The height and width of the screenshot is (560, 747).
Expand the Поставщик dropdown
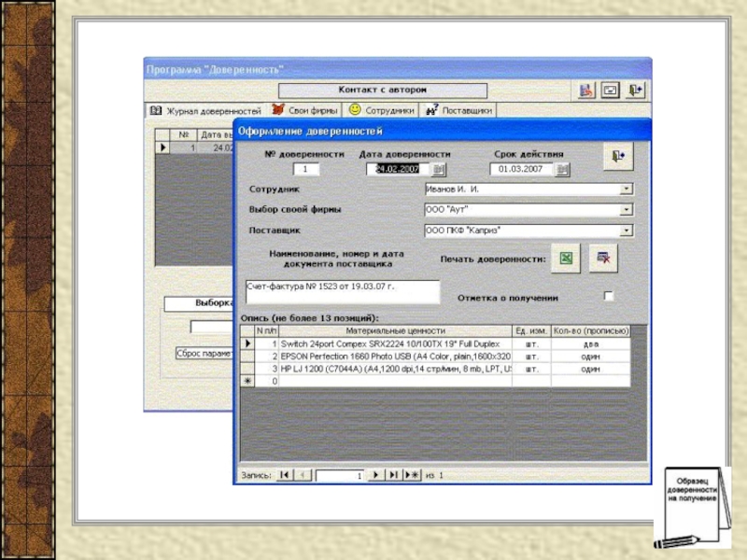[x=627, y=231]
